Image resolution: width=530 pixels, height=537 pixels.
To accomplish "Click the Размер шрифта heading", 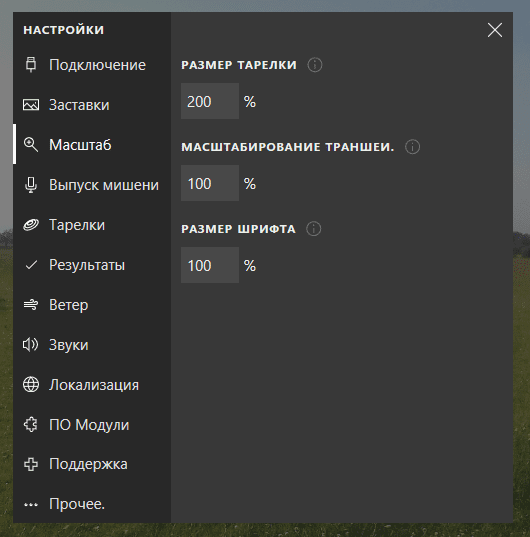I will point(238,229).
